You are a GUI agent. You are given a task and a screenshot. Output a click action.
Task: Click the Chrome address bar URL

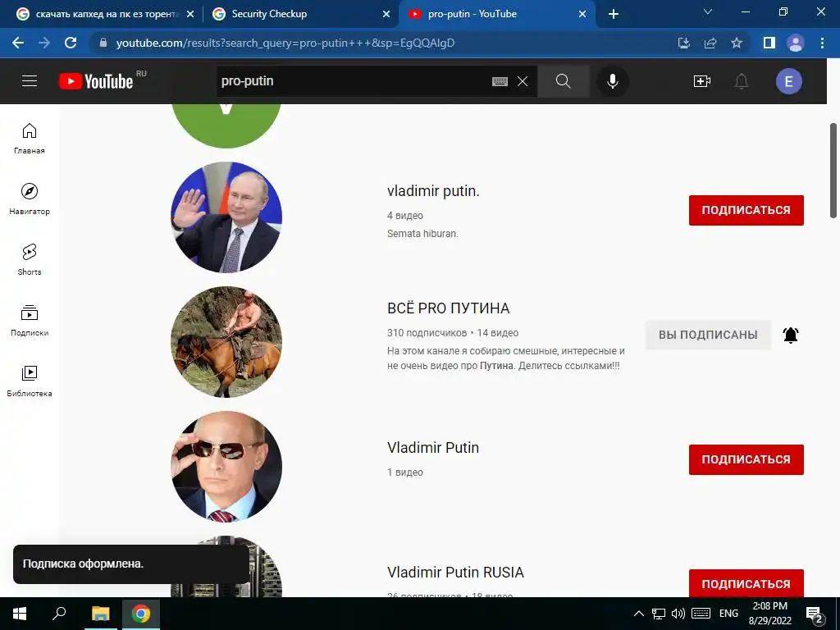click(285, 43)
